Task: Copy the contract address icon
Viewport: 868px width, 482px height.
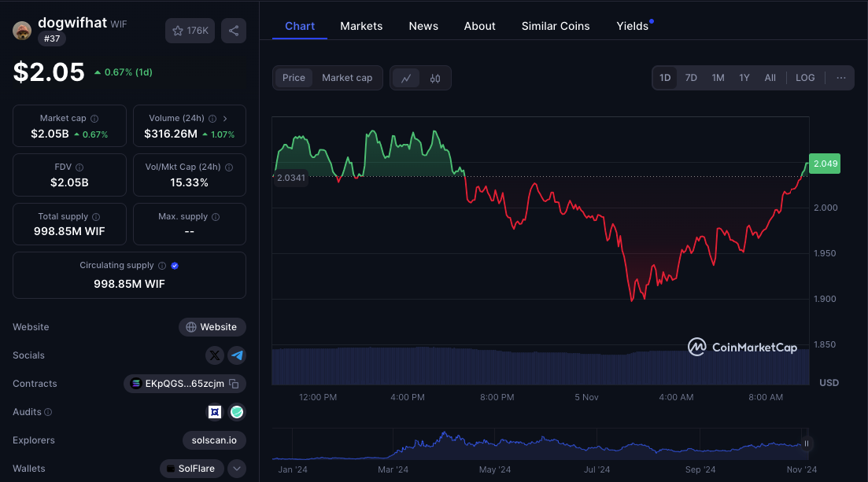Action: tap(235, 384)
